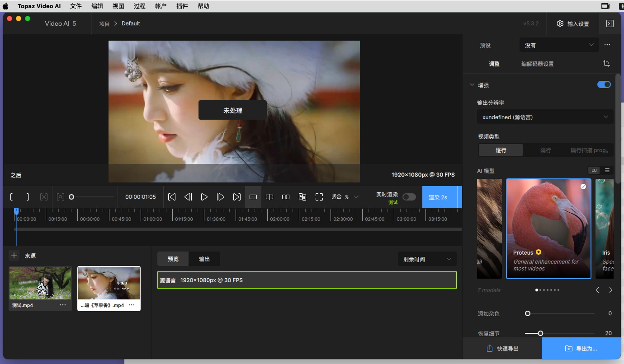Open the 预设 preset dropdown
Image resolution: width=624 pixels, height=364 pixels.
click(559, 45)
